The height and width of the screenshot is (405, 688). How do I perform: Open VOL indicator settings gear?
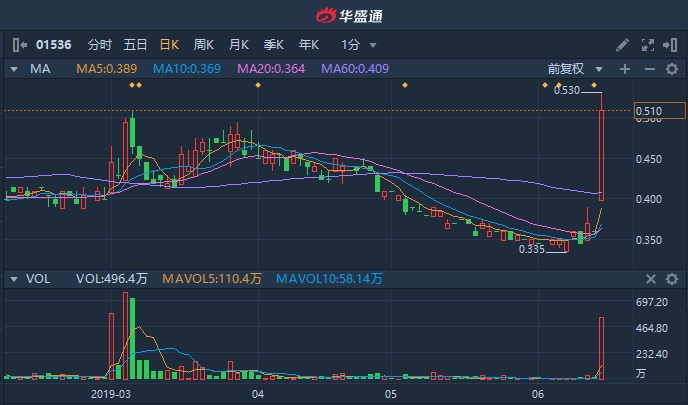(x=672, y=279)
